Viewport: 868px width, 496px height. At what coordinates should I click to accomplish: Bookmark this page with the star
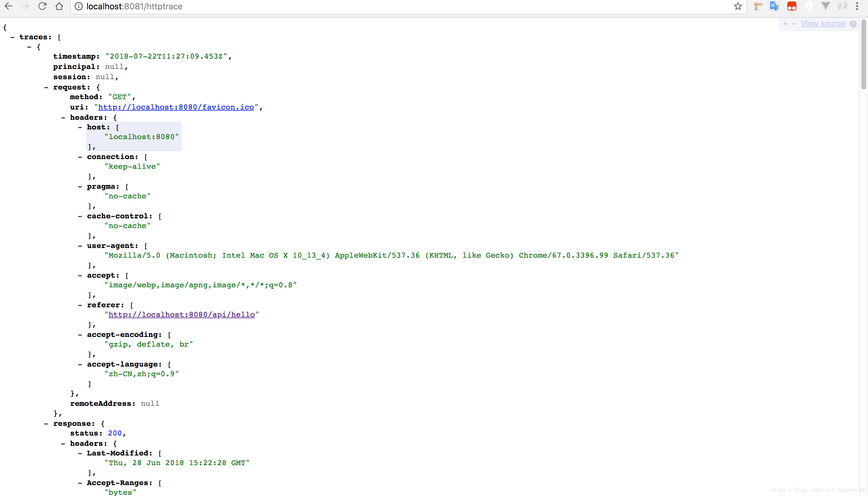738,6
